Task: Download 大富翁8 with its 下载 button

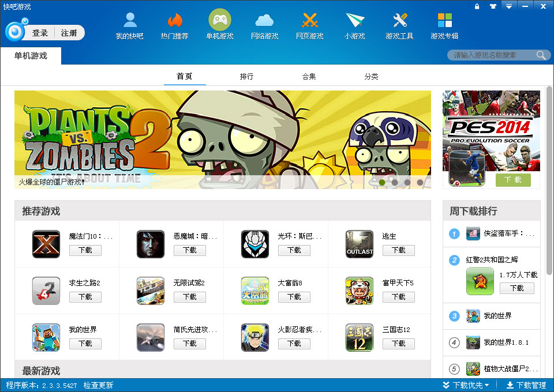Action: click(294, 297)
